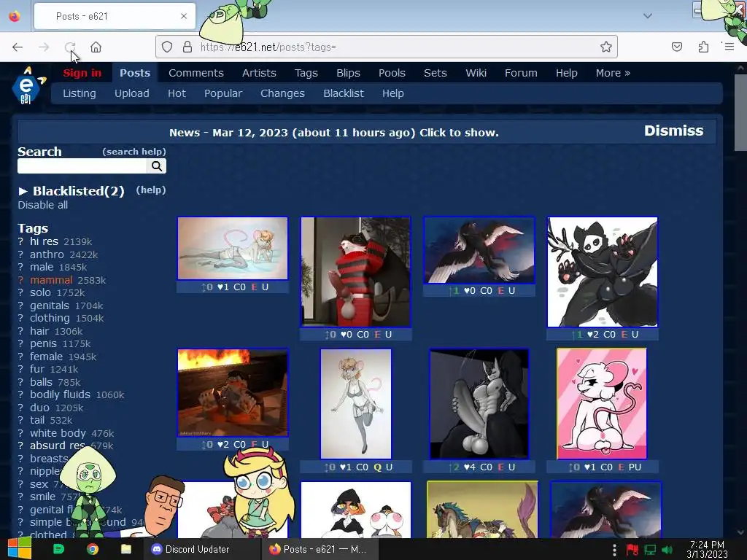Open File Explorer from the taskbar

pos(125,549)
